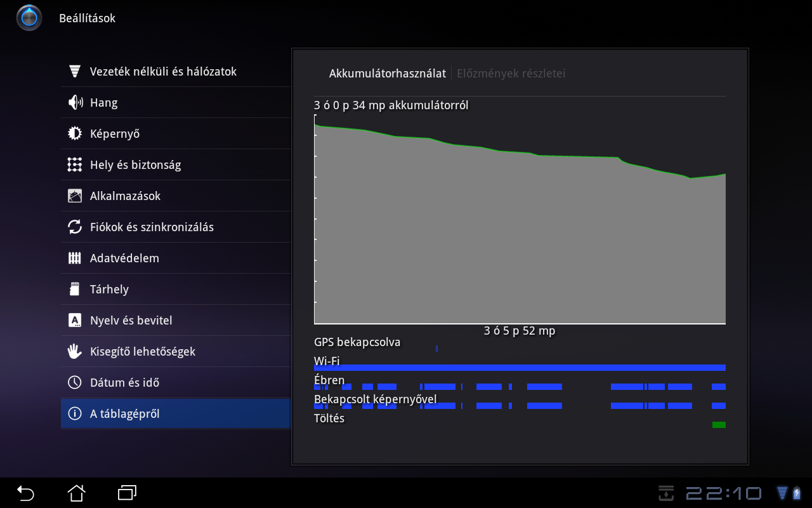
Task: Select the Tárhely SD card icon
Action: pyautogui.click(x=75, y=289)
